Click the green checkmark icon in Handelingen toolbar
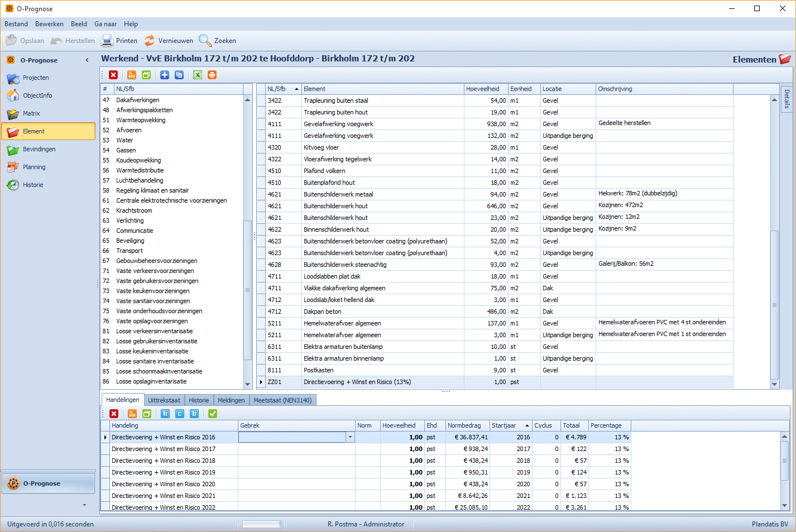Viewport: 796px width, 532px height. click(213, 414)
